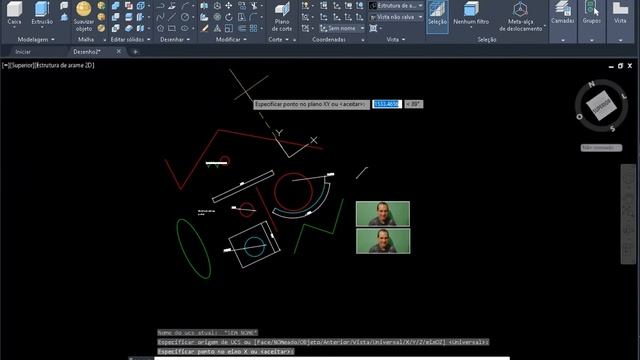The image size is (640, 360).
Task: Expand the Modelagem panel
Action: (x=36, y=40)
